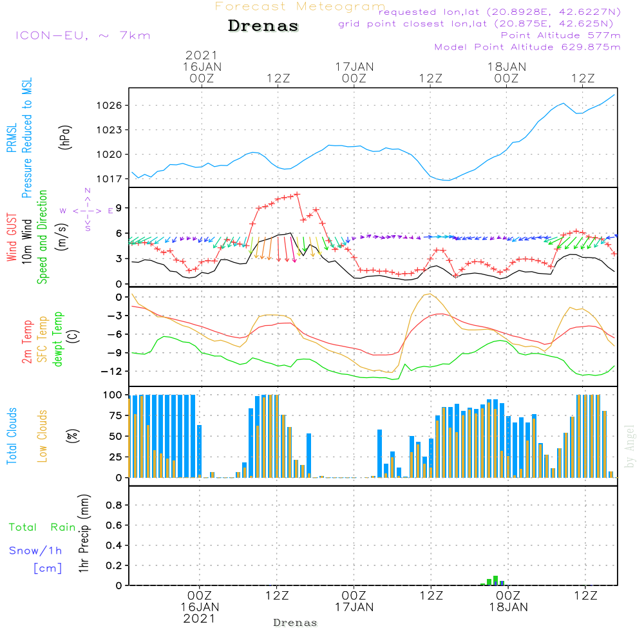Click the grid point closest lon,lat line
This screenshot has height=644, width=644.
pos(476,24)
